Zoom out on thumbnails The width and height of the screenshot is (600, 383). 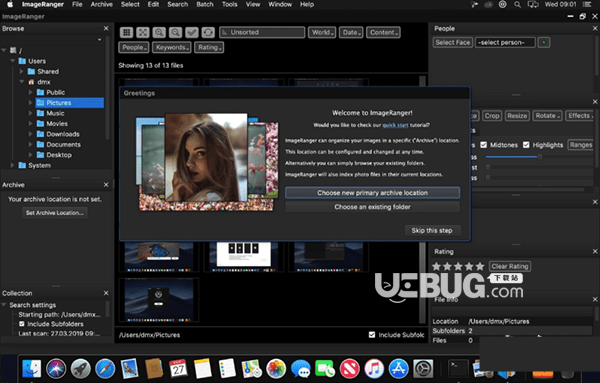[175, 33]
